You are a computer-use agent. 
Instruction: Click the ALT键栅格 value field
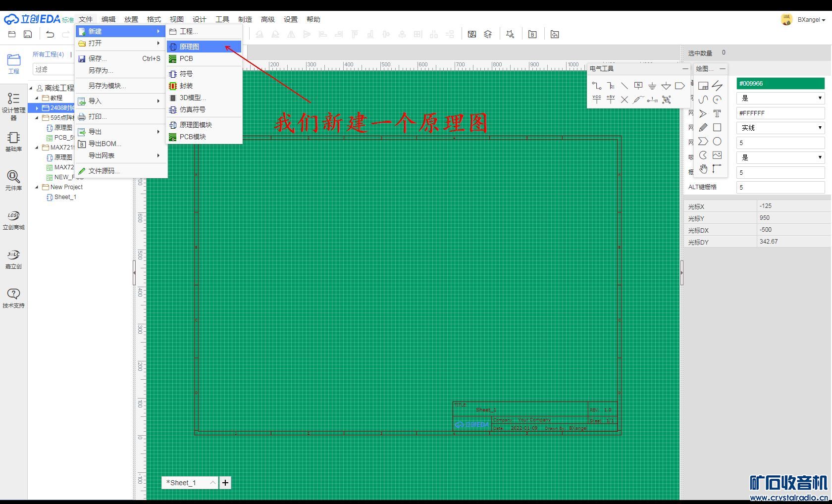pos(780,187)
